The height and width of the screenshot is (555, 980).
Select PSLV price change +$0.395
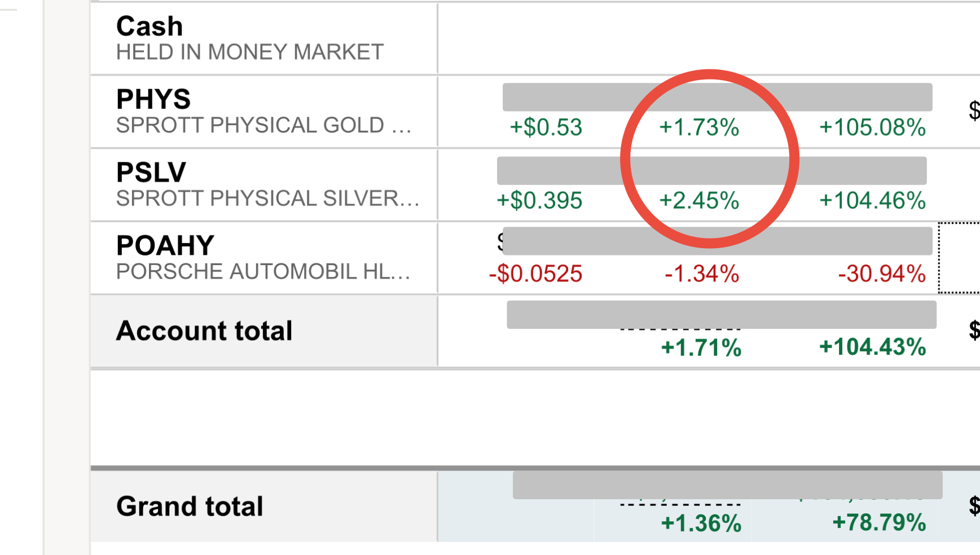click(x=539, y=201)
